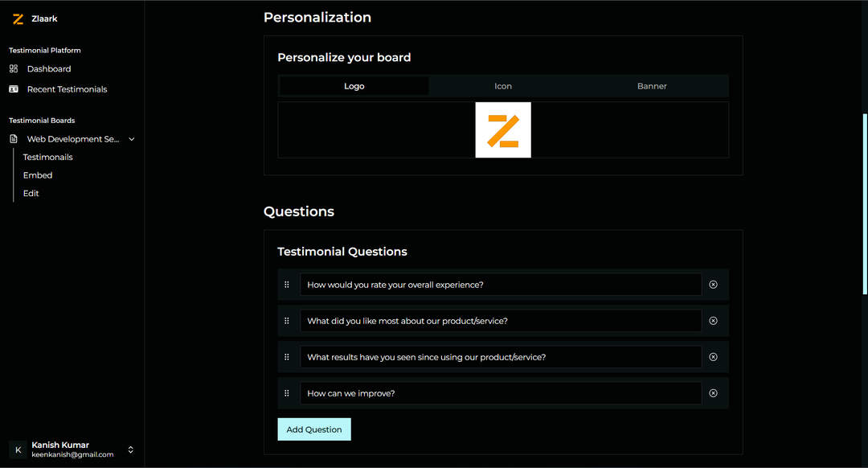Remove the 'How would you rate' question
The image size is (868, 468).
(x=713, y=284)
